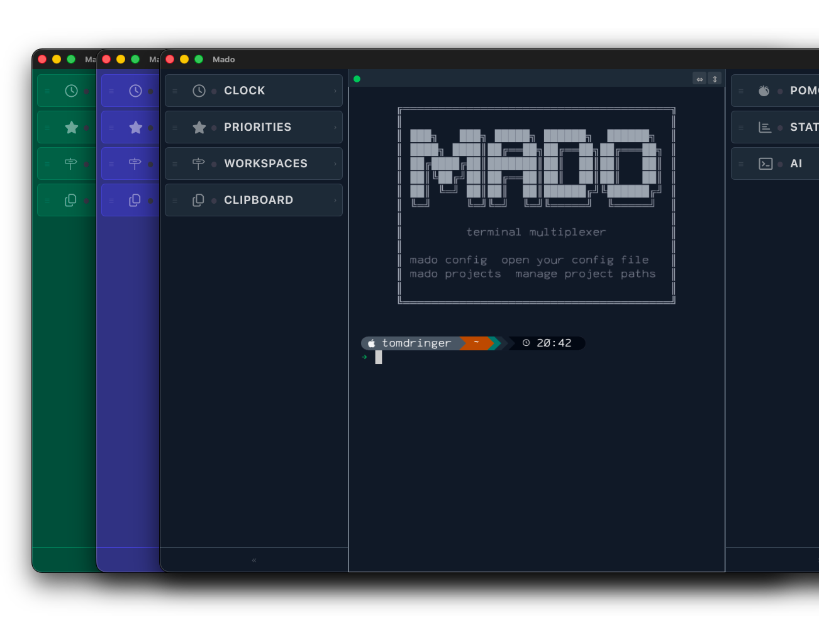
Task: Open the POMO panel label
Action: pyautogui.click(x=805, y=91)
